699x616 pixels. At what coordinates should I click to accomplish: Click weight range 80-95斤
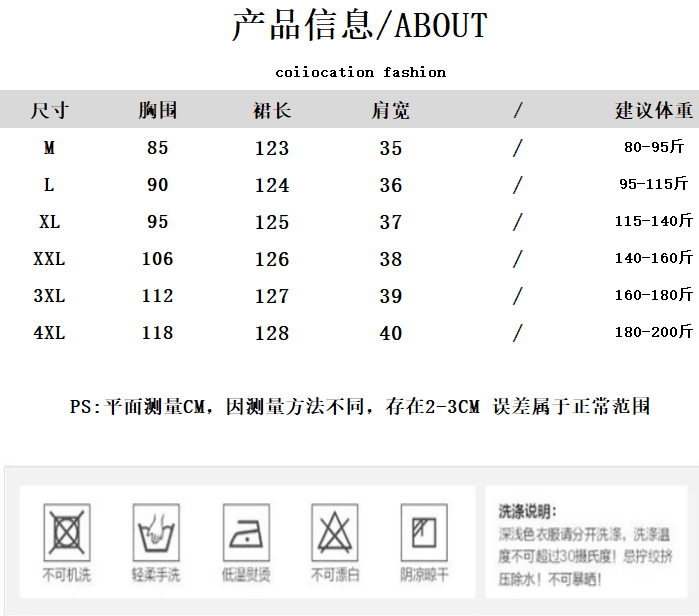click(x=654, y=147)
